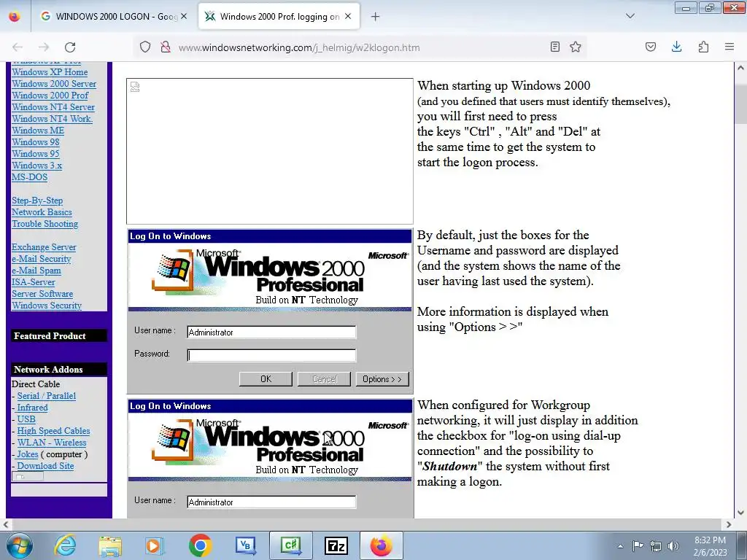Image resolution: width=747 pixels, height=560 pixels.
Task: Bookmark this page with the star icon
Action: click(576, 47)
